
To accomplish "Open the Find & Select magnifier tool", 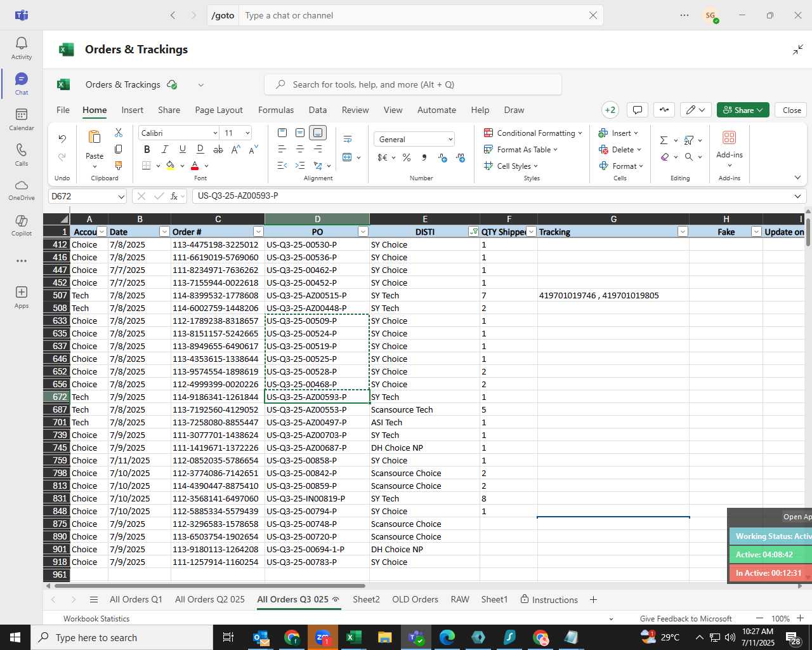I will [x=689, y=157].
